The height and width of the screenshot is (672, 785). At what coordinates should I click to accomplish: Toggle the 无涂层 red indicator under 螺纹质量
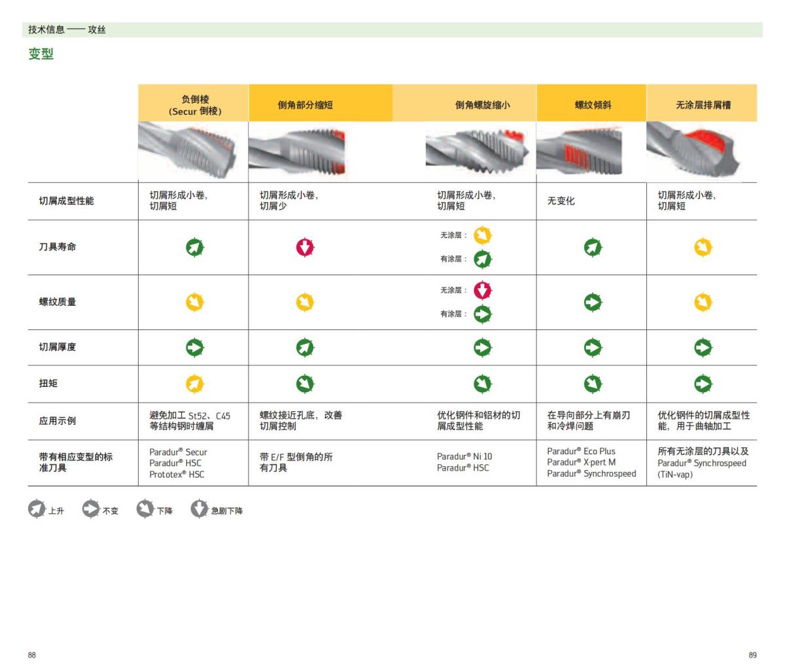pyautogui.click(x=482, y=290)
